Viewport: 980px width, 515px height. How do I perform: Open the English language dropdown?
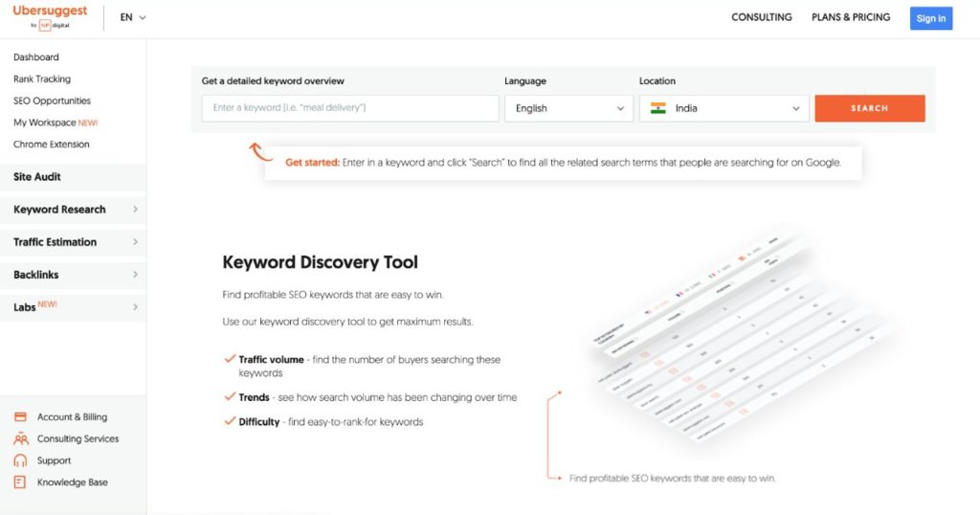(568, 108)
